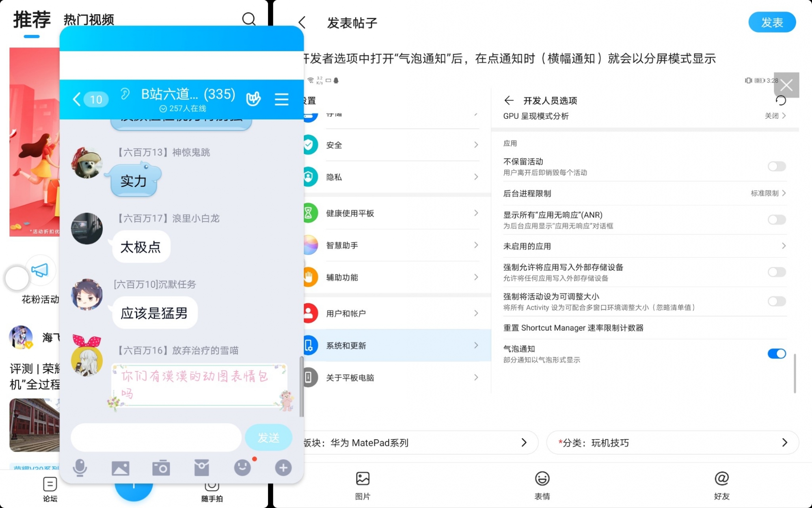Image resolution: width=812 pixels, height=508 pixels.
Task: Click the chat message text input field
Action: pos(156,438)
